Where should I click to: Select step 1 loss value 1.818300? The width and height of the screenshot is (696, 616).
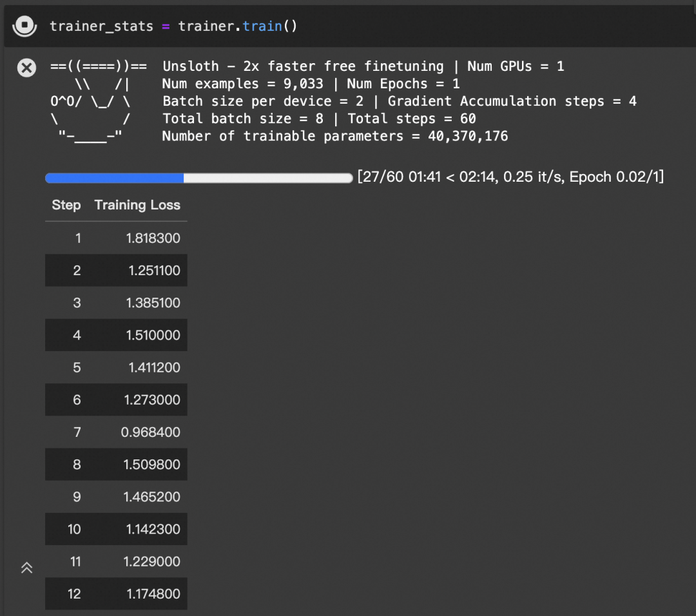153,238
